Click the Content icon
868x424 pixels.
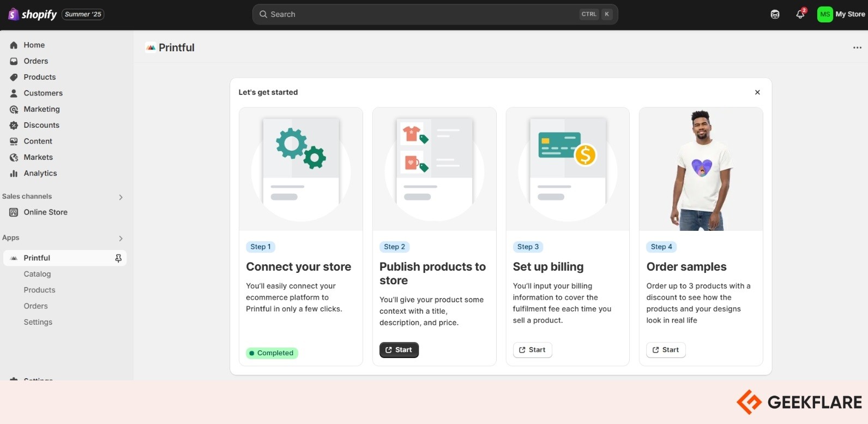point(14,141)
